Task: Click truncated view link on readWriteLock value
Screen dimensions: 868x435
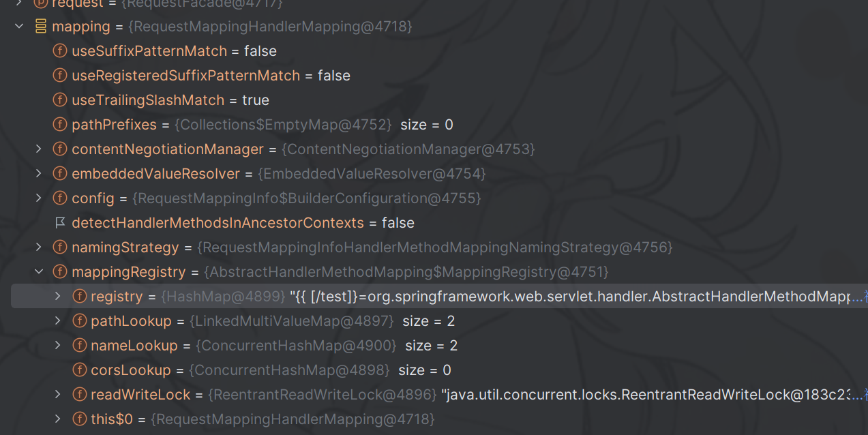Action: tap(858, 395)
